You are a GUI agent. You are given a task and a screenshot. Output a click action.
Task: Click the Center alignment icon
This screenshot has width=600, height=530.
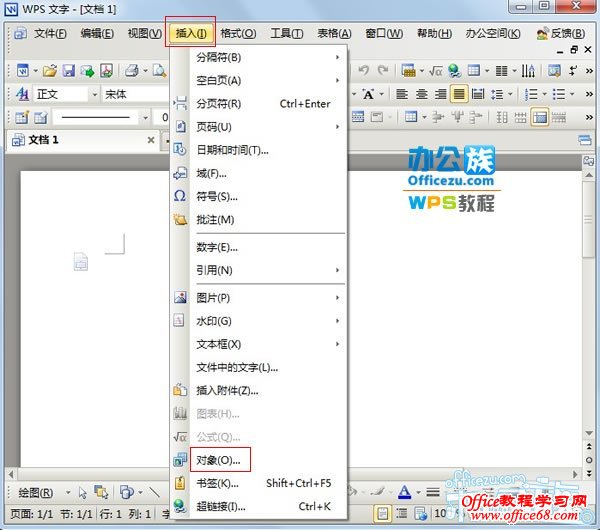click(x=421, y=94)
